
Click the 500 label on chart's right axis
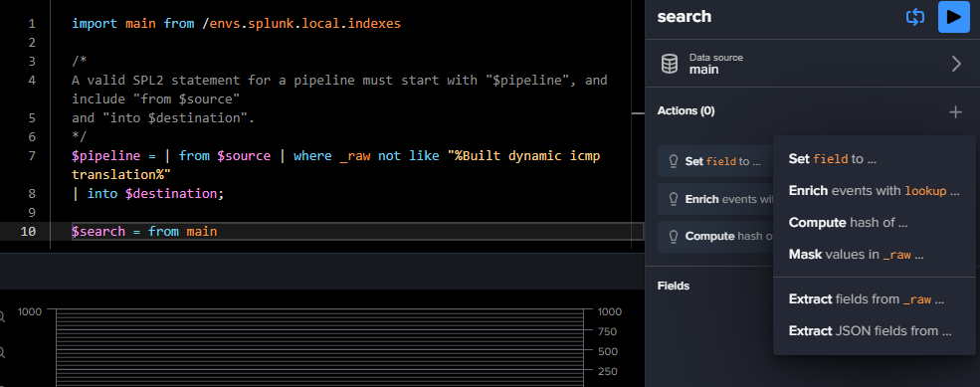point(607,351)
